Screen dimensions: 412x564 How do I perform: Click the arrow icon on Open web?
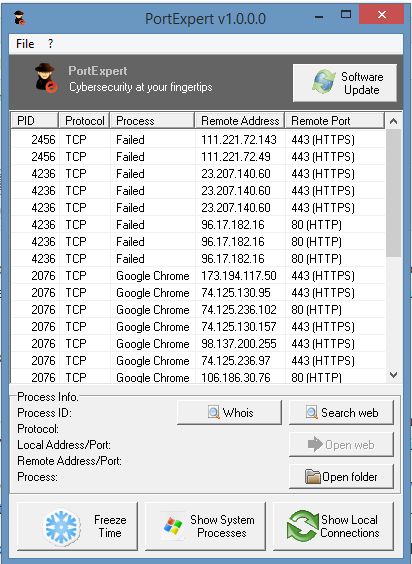pos(315,444)
